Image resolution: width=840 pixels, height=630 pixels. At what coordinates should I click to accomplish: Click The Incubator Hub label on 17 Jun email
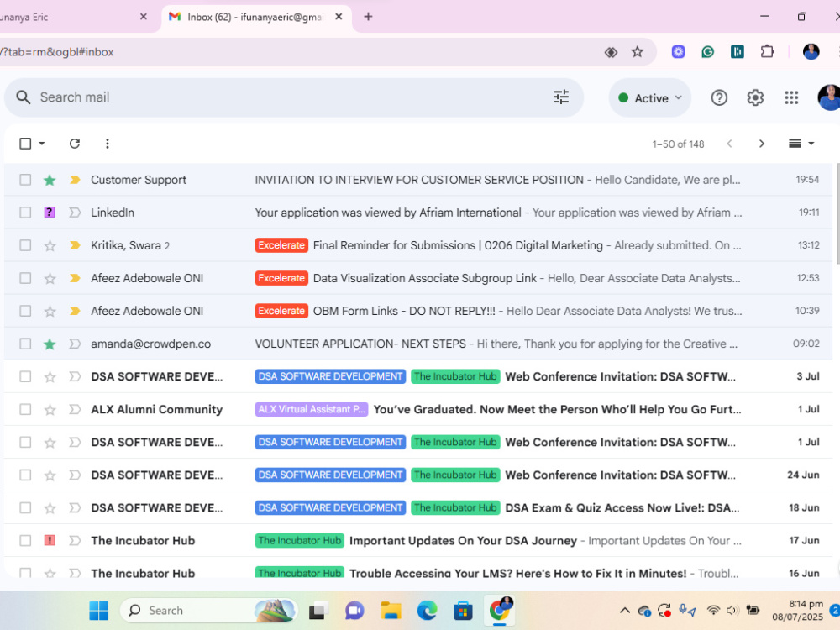[x=300, y=540]
